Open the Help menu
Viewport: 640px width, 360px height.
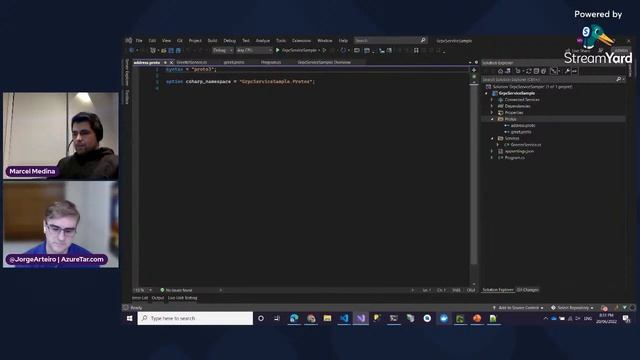point(343,40)
